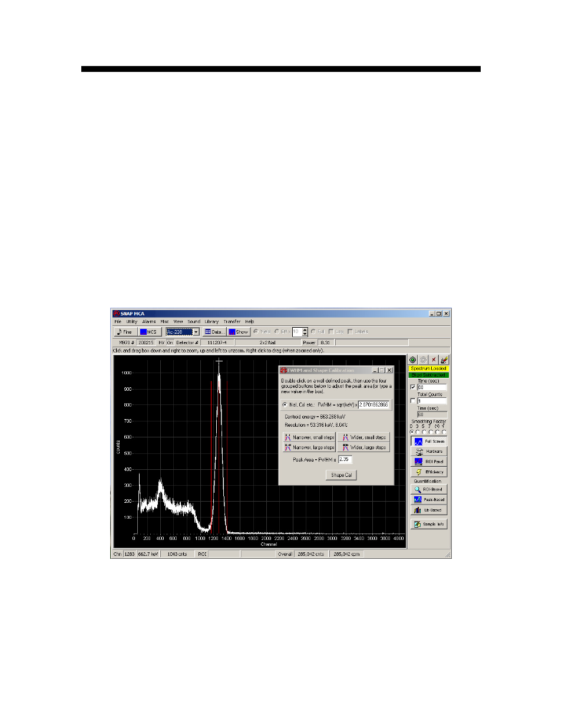This screenshot has height=728, width=562.
Task: Select smoothing factor 7 radio button
Action: pyautogui.click(x=431, y=431)
